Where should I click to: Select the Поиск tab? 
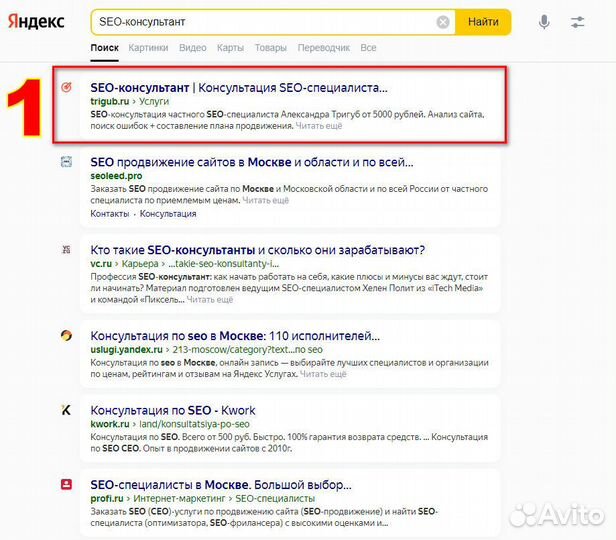pos(104,48)
